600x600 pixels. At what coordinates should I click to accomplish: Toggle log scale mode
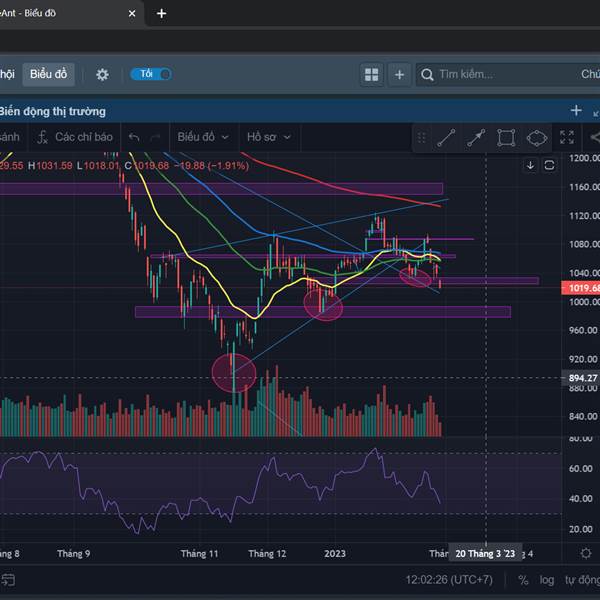547,579
